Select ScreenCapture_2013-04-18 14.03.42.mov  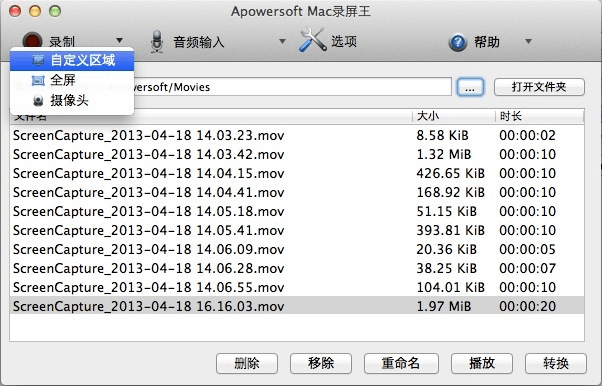pos(149,154)
